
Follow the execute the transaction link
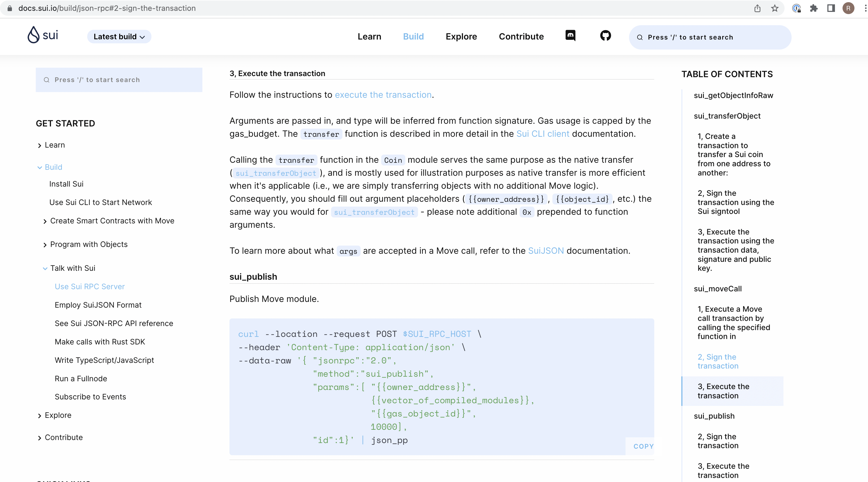(383, 95)
